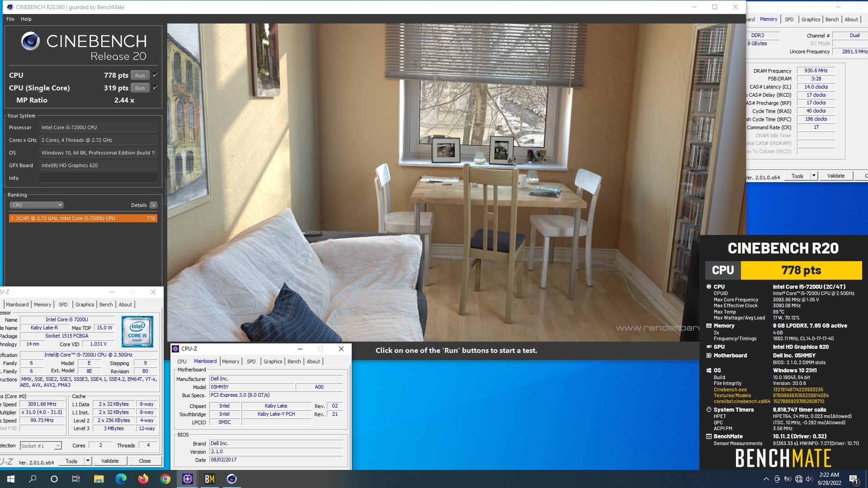The height and width of the screenshot is (488, 868).
Task: Open the Help menu in Cinebench
Action: click(26, 19)
